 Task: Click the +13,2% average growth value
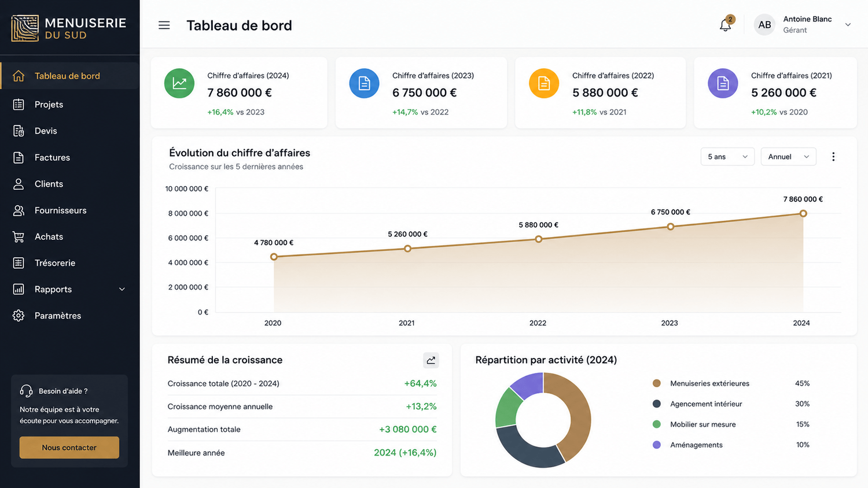point(421,406)
